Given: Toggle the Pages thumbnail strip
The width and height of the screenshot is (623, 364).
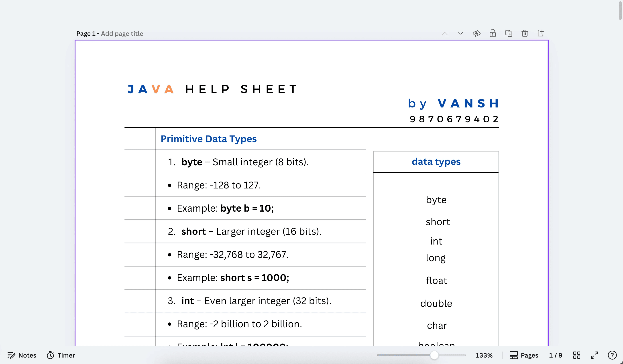Looking at the screenshot, I should coord(524,355).
